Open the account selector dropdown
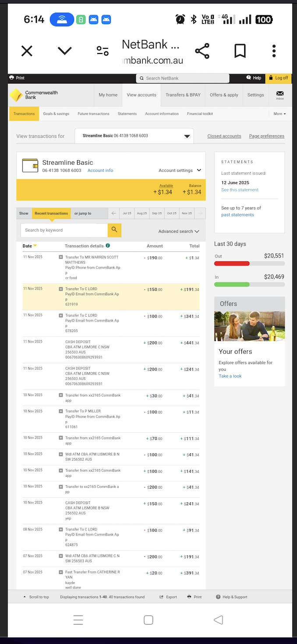 [x=134, y=136]
